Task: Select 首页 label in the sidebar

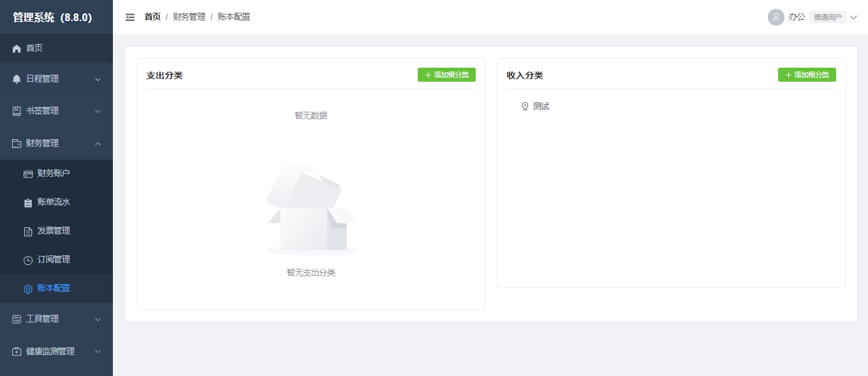Action: click(x=34, y=48)
